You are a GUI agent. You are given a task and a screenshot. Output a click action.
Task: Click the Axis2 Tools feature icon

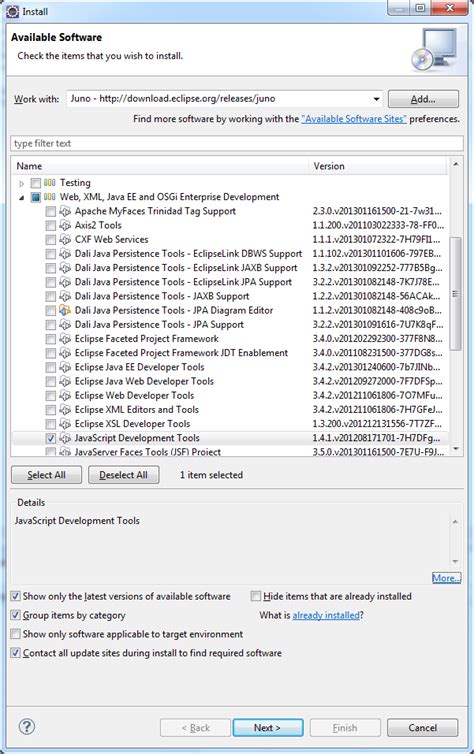pyautogui.click(x=65, y=225)
